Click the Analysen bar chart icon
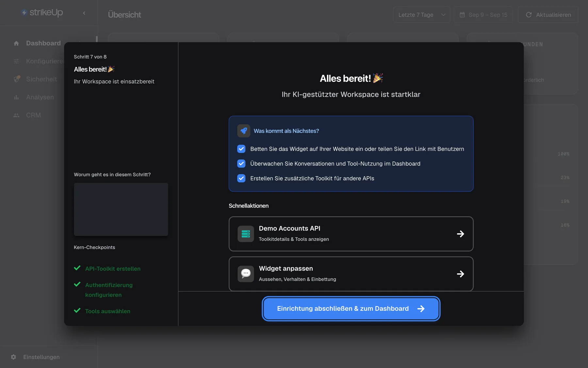 coord(16,97)
